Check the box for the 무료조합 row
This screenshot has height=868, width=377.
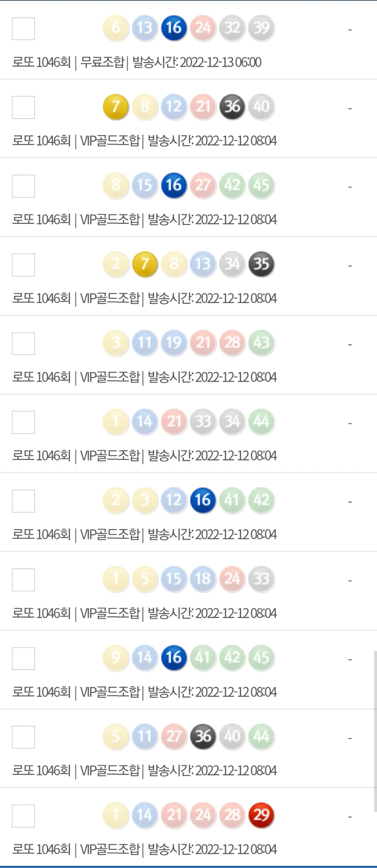click(x=23, y=29)
